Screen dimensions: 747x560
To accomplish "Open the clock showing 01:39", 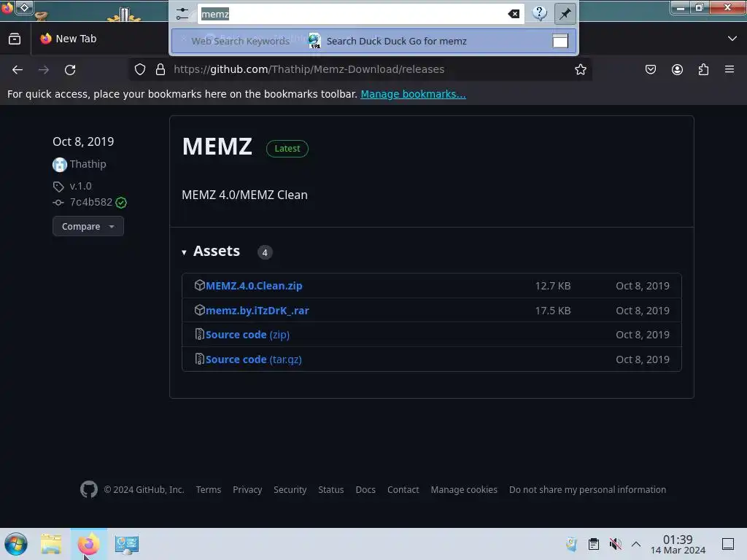I will pos(678,544).
